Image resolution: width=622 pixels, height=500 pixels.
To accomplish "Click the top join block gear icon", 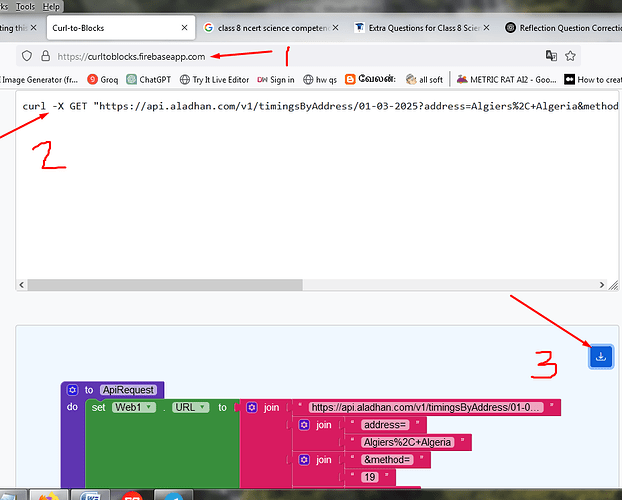I will (x=252, y=407).
